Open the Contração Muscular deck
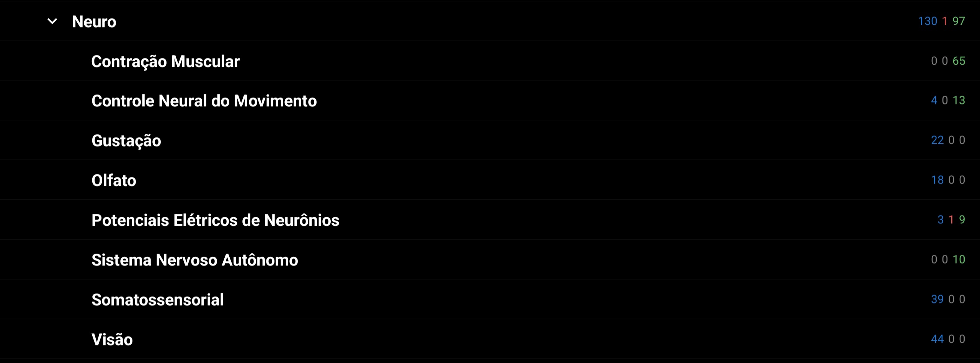The height and width of the screenshot is (363, 980). pos(165,62)
